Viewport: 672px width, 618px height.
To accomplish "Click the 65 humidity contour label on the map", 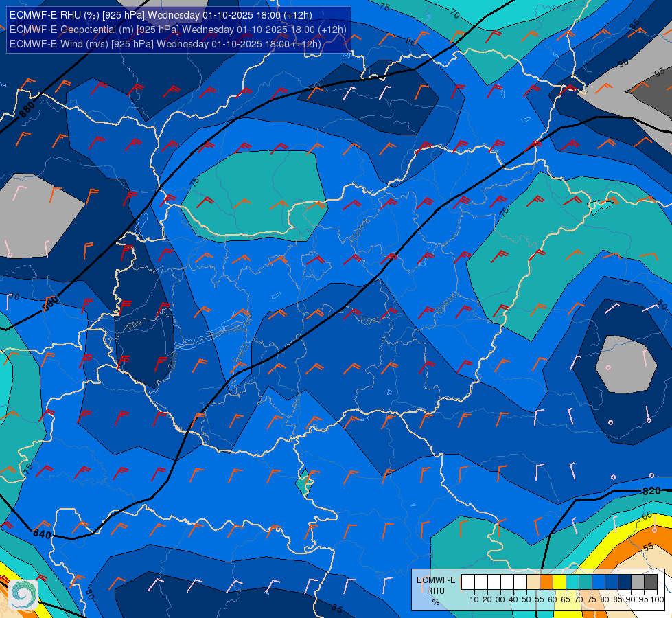I will [647, 515].
